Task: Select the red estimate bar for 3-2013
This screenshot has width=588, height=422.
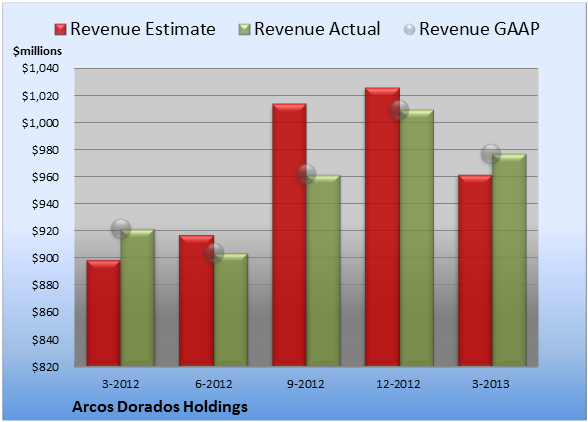Action: pyautogui.click(x=475, y=270)
